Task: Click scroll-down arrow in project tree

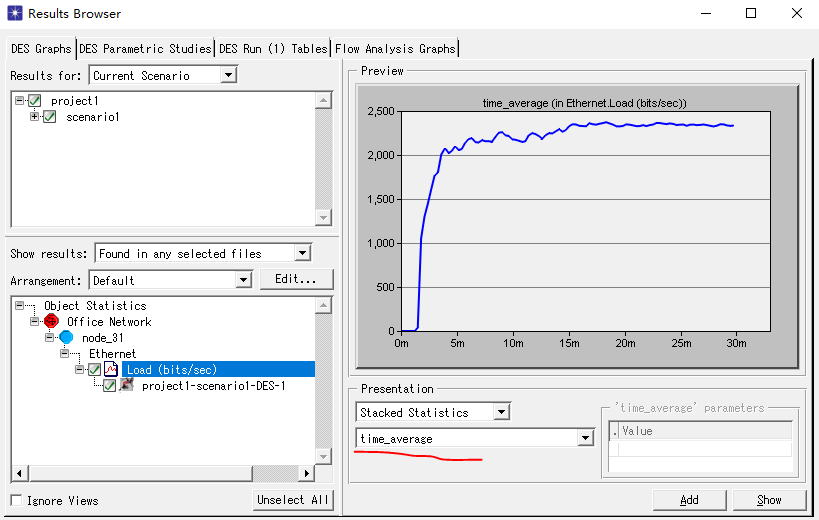Action: tap(323, 217)
